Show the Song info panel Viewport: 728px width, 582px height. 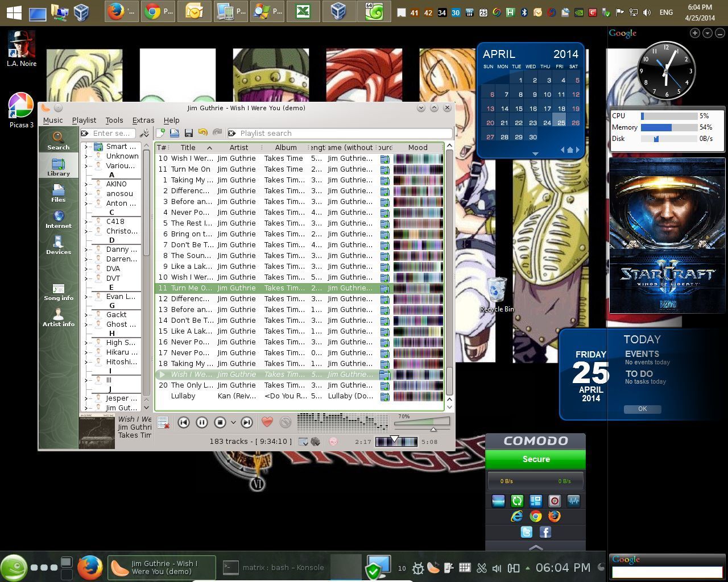pyautogui.click(x=59, y=292)
